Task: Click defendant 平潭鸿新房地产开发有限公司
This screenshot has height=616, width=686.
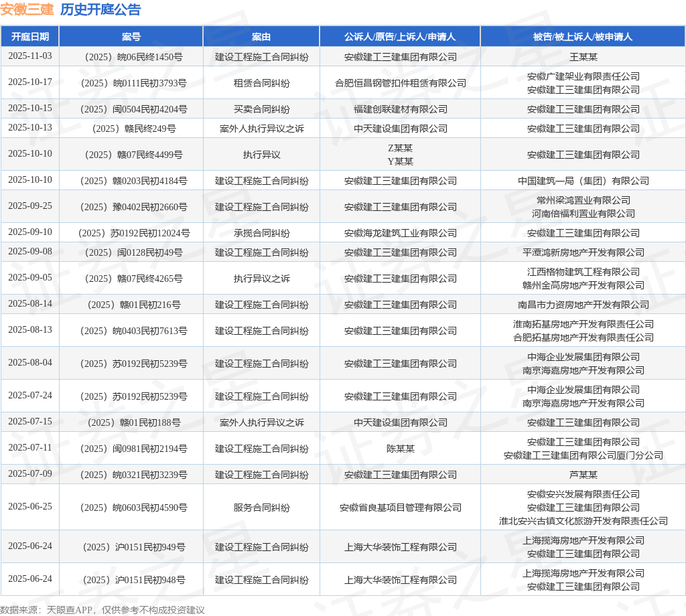Action: tap(584, 252)
